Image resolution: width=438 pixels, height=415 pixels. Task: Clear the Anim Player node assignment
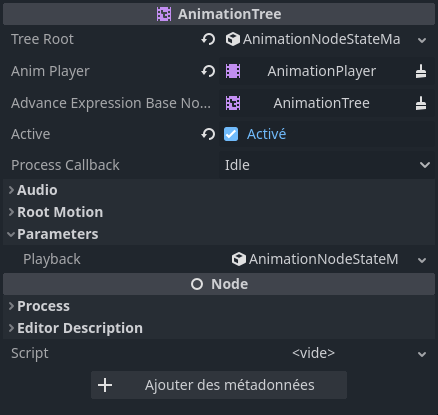pyautogui.click(x=421, y=71)
